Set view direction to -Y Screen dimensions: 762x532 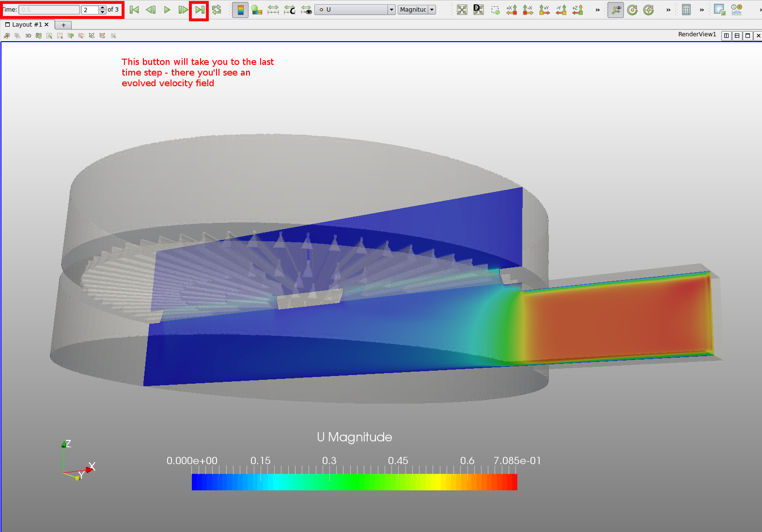[x=561, y=10]
